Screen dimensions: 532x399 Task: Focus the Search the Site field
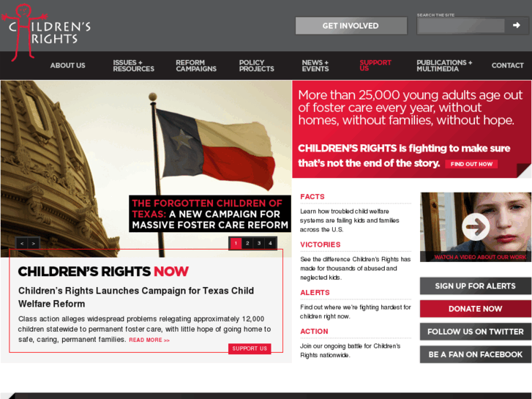click(x=462, y=26)
